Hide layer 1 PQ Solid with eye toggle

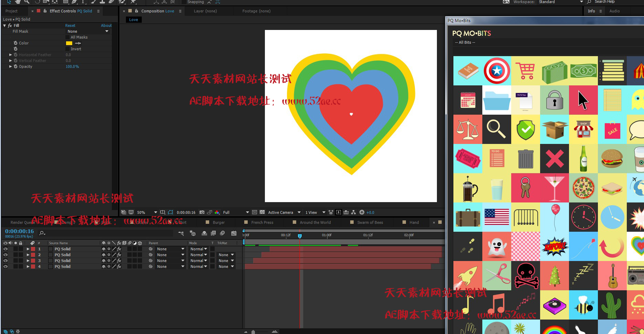coord(5,249)
